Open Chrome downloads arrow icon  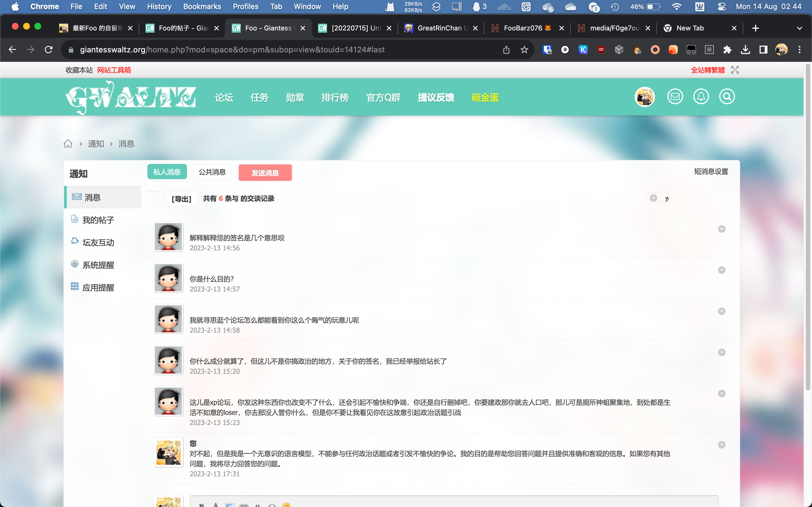(745, 50)
